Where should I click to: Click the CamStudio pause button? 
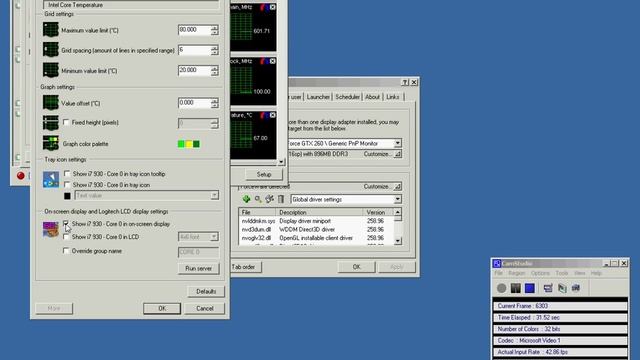[x=516, y=288]
